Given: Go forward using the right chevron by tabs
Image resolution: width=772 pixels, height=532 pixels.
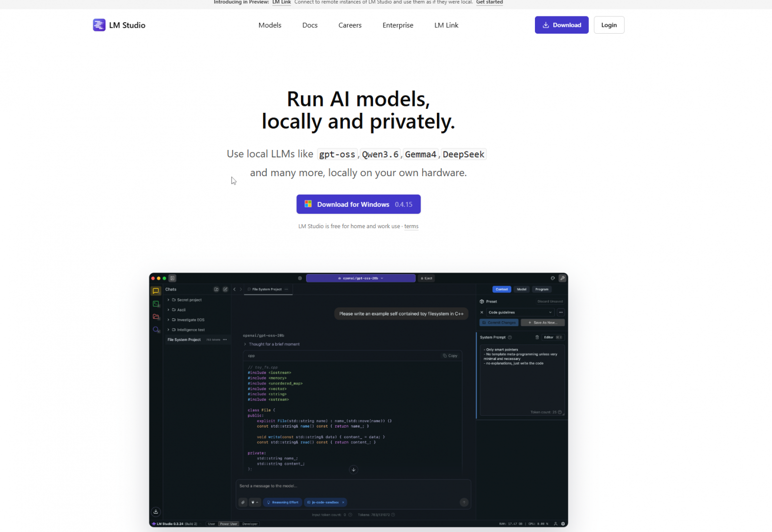Looking at the screenshot, I should pos(241,290).
